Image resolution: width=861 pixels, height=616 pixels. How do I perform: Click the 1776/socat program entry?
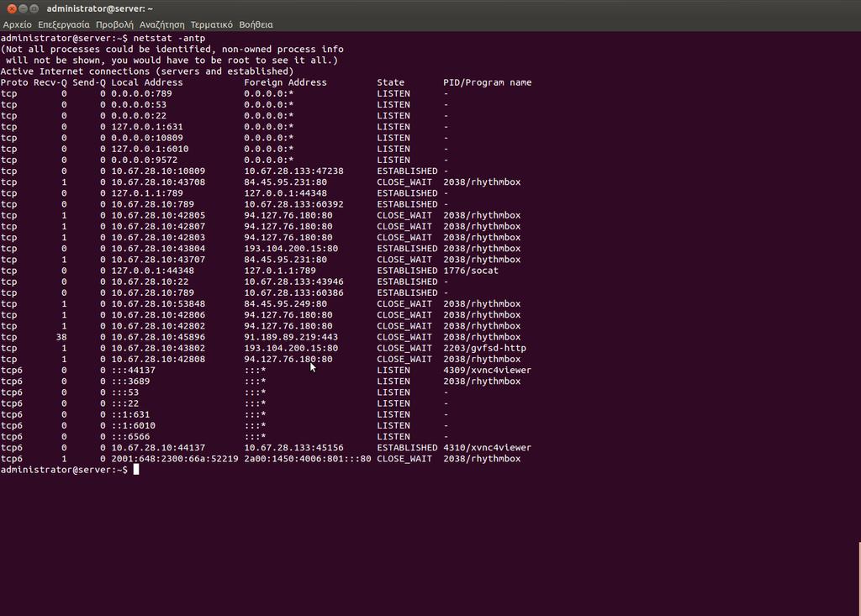coord(471,271)
